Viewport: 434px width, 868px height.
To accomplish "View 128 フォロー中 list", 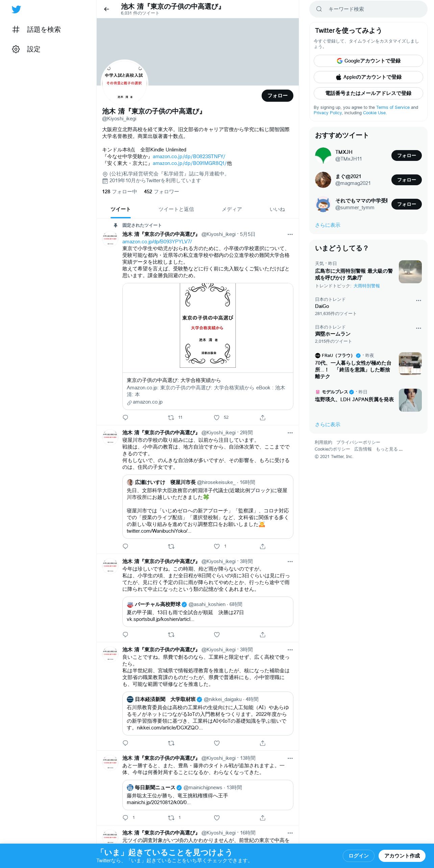I will coord(119,192).
